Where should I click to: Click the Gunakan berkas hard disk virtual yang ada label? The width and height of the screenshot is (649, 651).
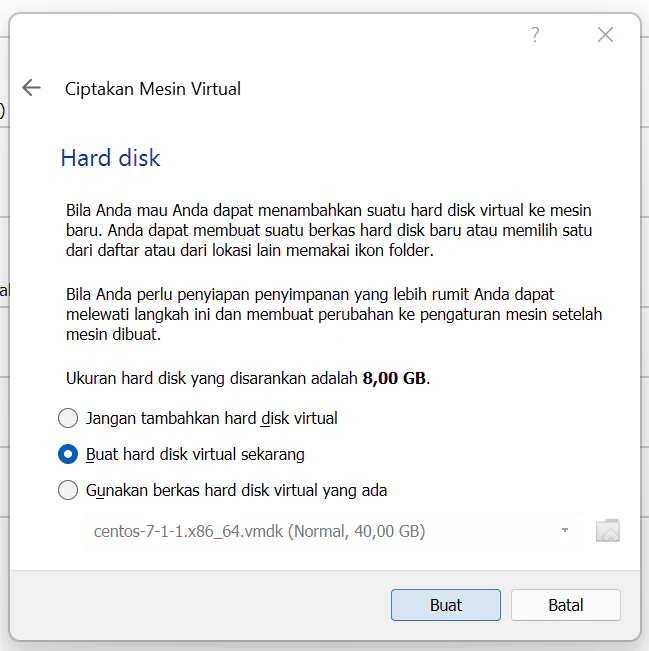236,490
